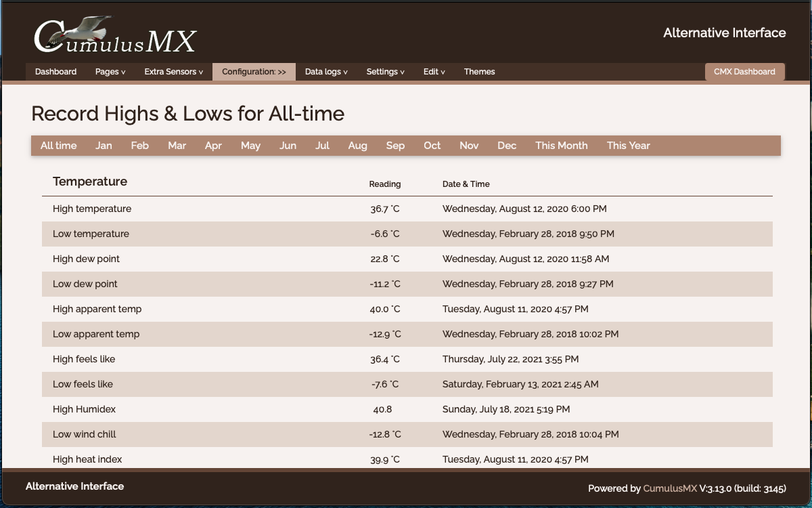Switch to the Feb records tab
Screen dimensions: 812x508
[x=140, y=146]
